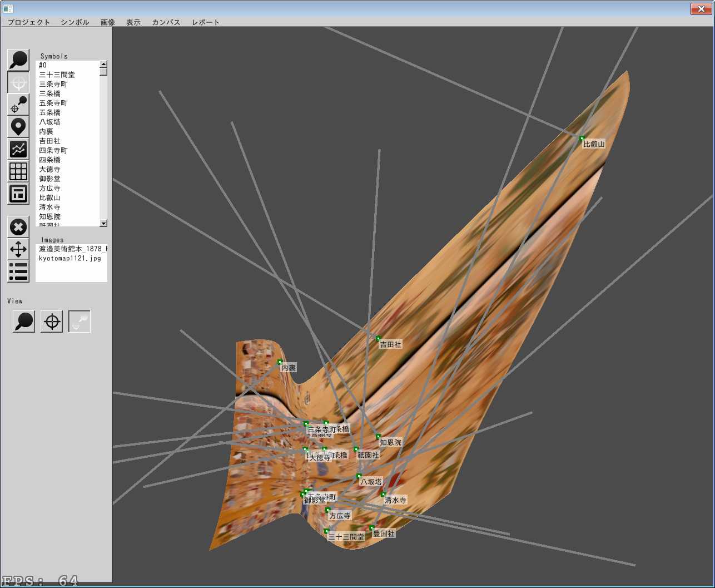Select 三条橋 in the Symbols list

67,93
